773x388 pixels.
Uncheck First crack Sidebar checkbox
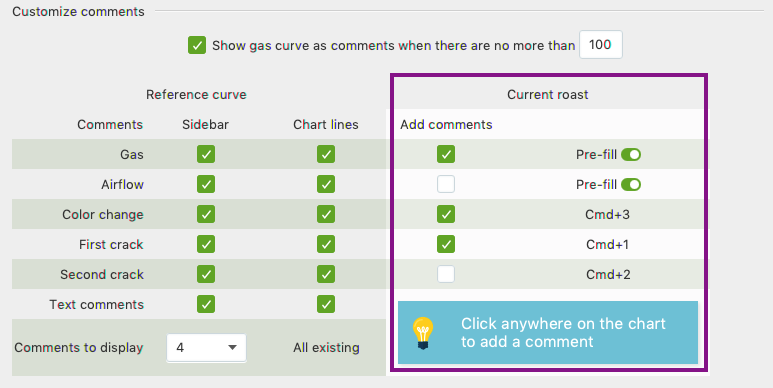click(x=206, y=244)
